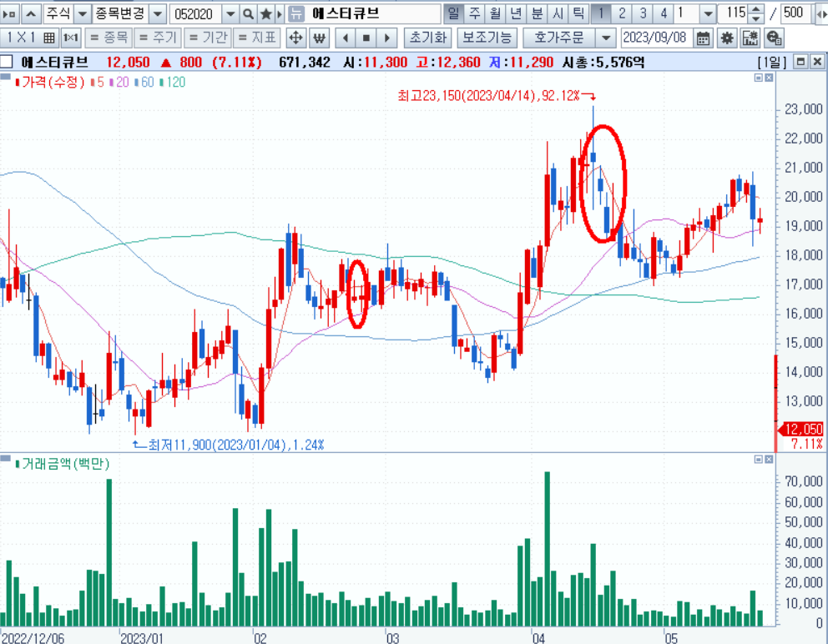
Task: Stop chart replay with the square button
Action: tap(366, 38)
